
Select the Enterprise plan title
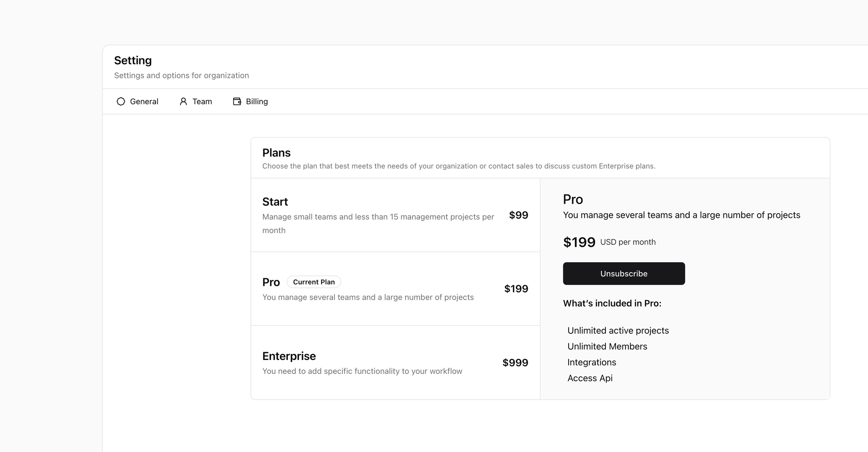[289, 356]
